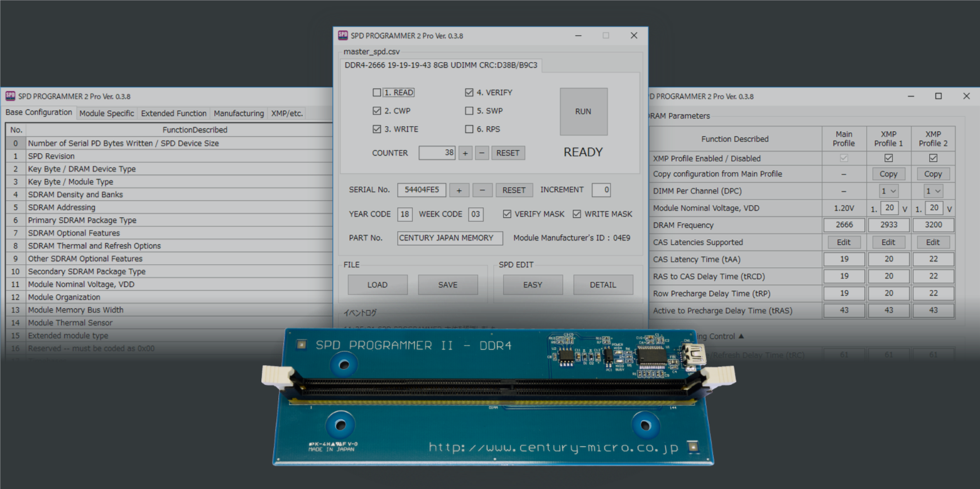Minimize the right SPD PROGRAMMER window
The width and height of the screenshot is (980, 489).
pyautogui.click(x=910, y=96)
